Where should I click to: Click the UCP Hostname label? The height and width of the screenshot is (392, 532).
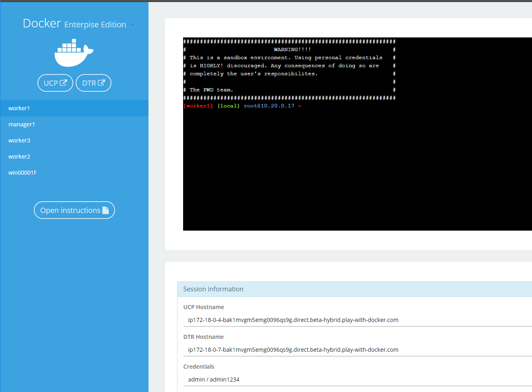click(x=204, y=307)
